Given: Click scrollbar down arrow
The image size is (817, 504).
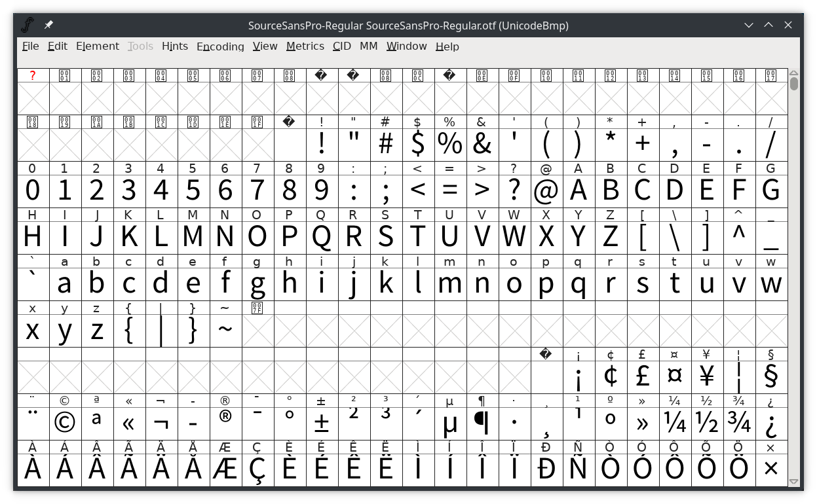Looking at the screenshot, I should click(794, 482).
